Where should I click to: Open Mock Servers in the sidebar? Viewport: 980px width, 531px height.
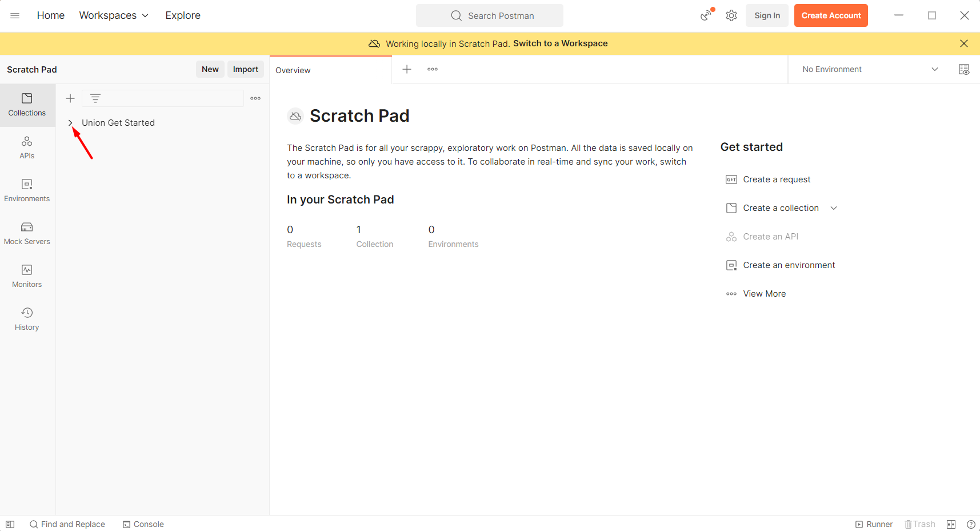point(27,233)
